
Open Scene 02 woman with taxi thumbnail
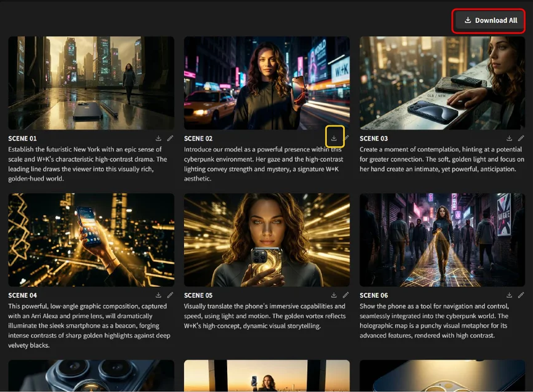tap(267, 83)
